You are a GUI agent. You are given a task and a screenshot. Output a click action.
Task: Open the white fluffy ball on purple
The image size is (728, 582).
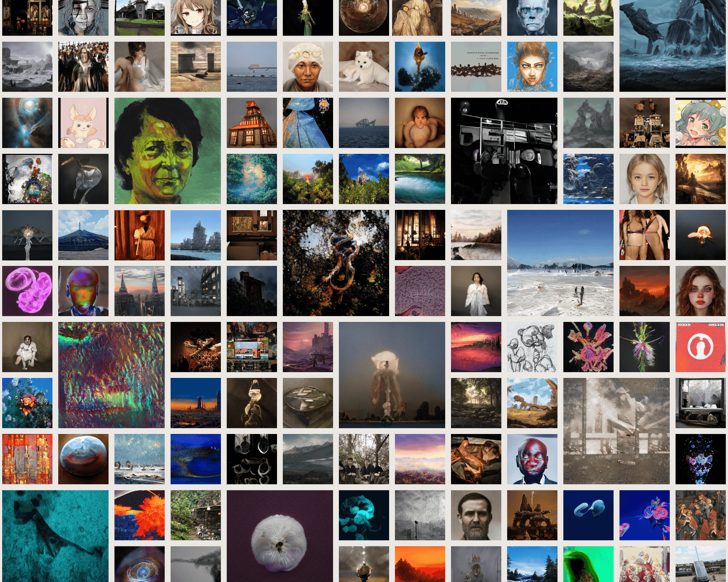[x=280, y=536]
